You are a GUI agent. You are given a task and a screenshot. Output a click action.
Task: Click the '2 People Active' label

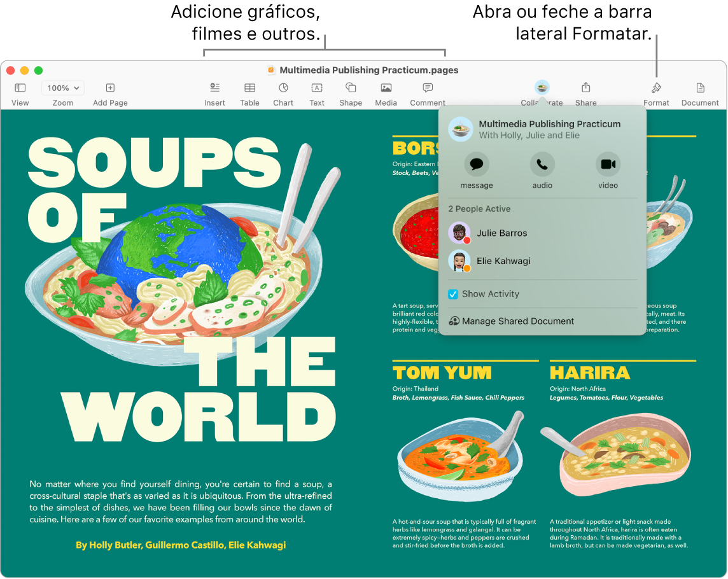pyautogui.click(x=479, y=209)
